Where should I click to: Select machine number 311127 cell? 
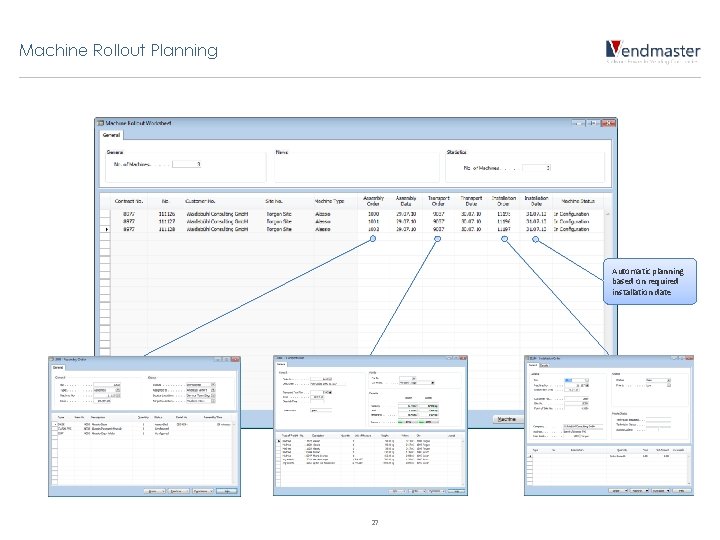[167, 221]
